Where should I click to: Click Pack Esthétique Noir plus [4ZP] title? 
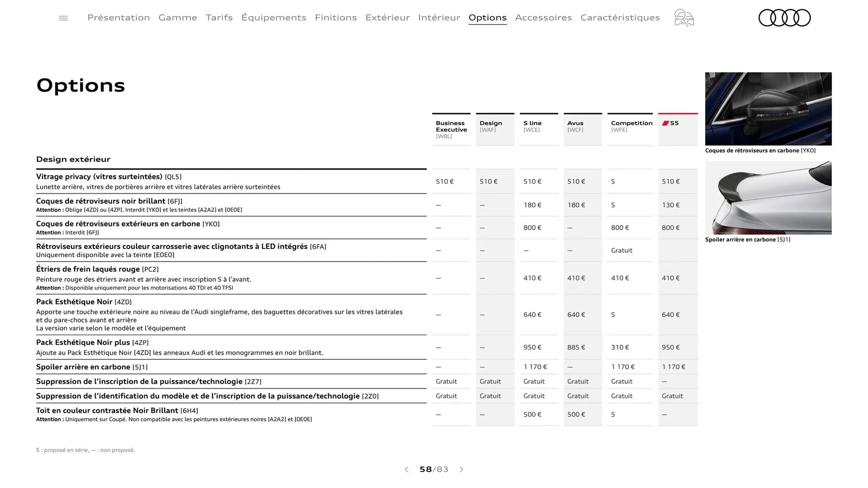tap(92, 343)
